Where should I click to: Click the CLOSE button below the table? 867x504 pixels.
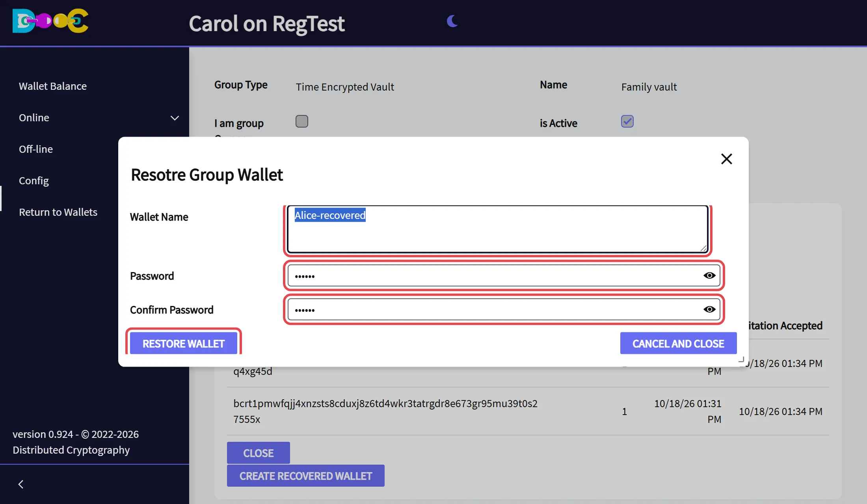259,453
